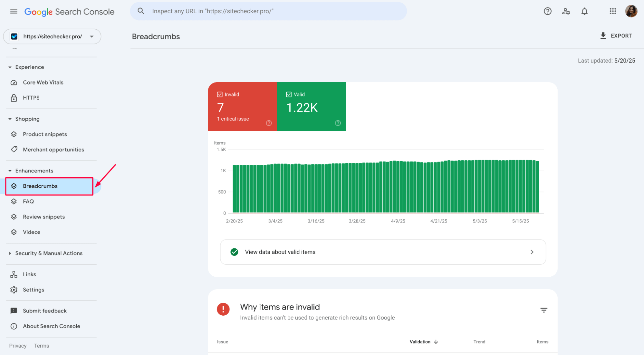Open the HTTPS report via its lock icon
Screen dimensions: 644x355
(x=14, y=98)
